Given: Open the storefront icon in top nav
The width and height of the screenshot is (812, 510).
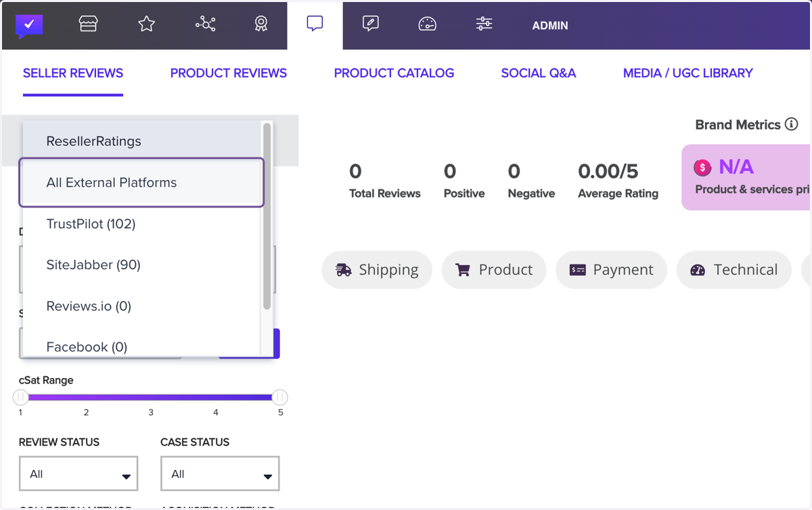Looking at the screenshot, I should click(x=88, y=24).
